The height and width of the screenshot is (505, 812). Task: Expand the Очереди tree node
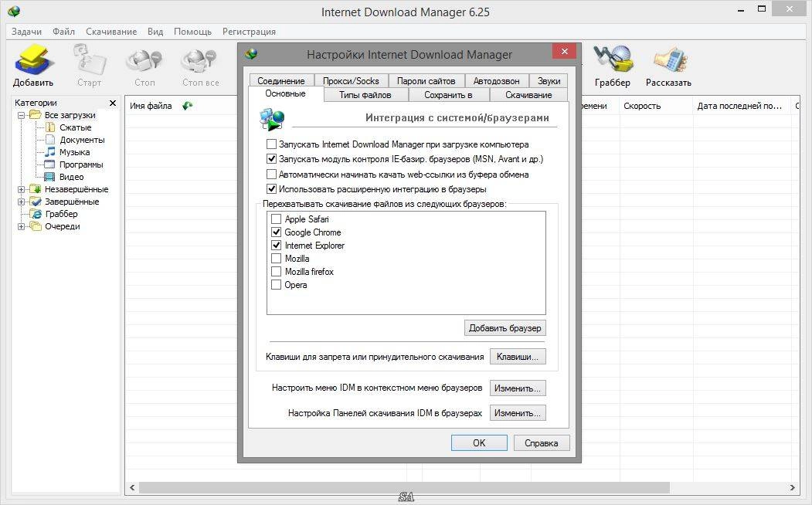[x=21, y=226]
